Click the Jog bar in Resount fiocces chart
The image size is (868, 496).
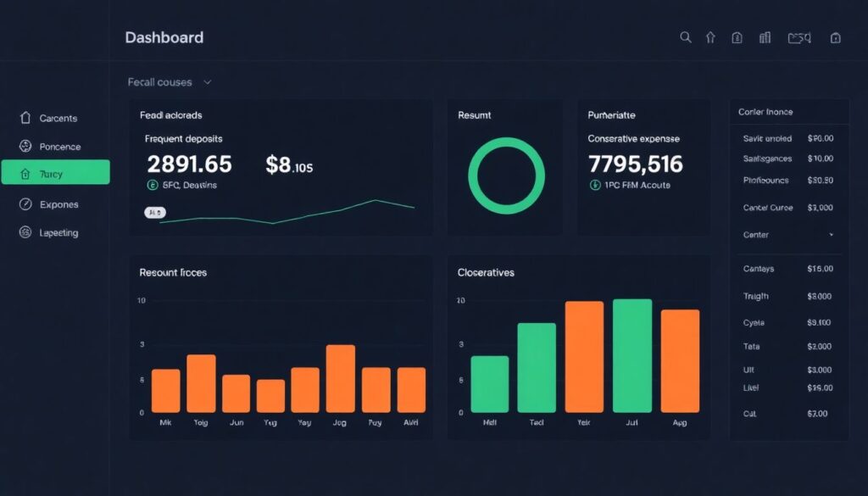(340, 378)
